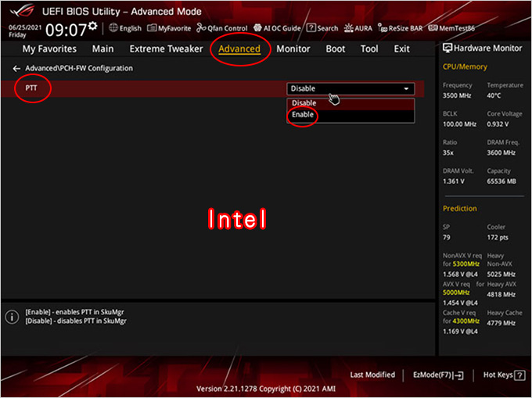Open Qfan Control fan settings

pyautogui.click(x=222, y=28)
